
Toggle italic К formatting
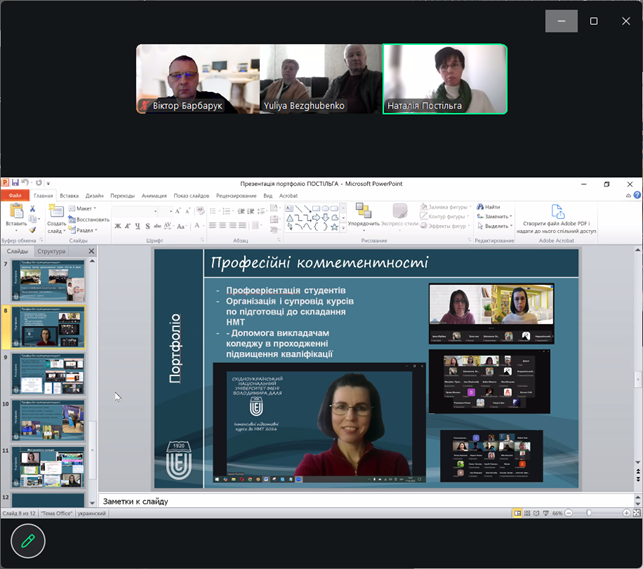click(x=128, y=226)
